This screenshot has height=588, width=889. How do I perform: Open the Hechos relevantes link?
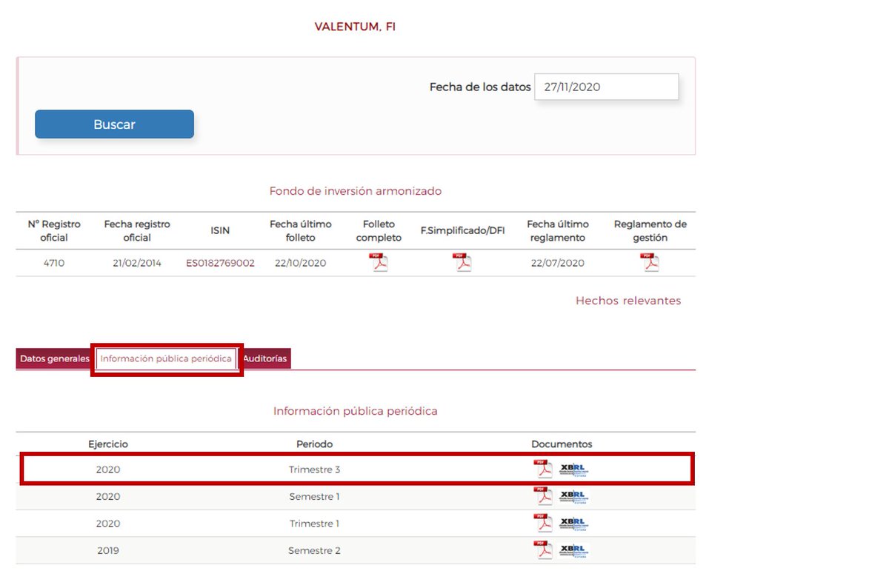628,301
